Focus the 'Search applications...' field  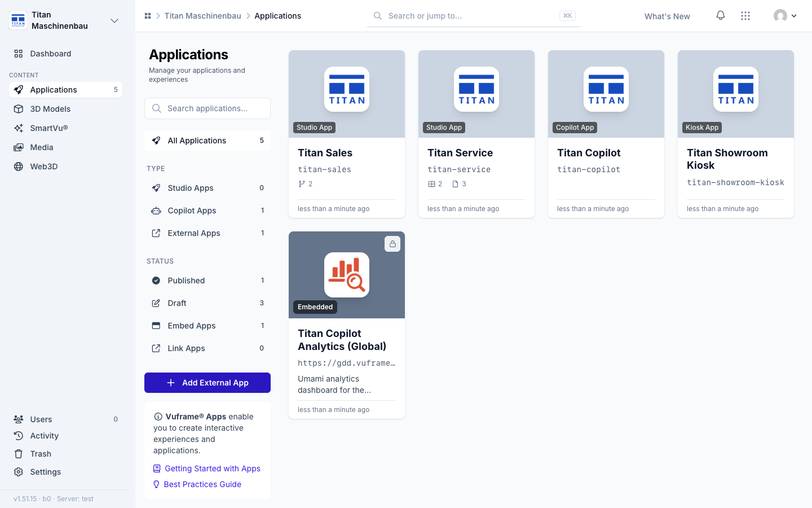[x=208, y=108]
